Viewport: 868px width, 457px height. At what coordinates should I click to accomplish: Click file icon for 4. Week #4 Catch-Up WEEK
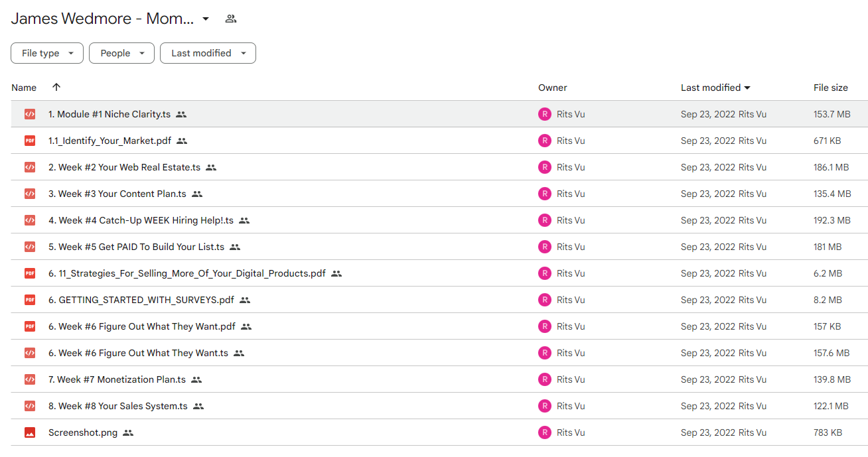point(30,220)
